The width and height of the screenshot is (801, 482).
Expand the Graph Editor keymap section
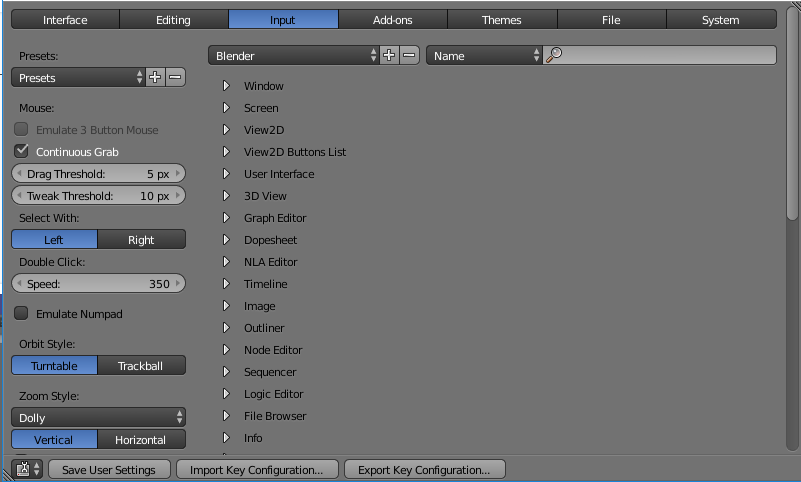pos(226,218)
